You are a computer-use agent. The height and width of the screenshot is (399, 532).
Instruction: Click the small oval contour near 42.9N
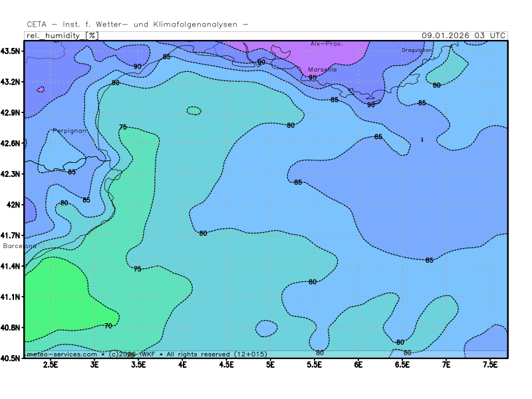(x=194, y=110)
